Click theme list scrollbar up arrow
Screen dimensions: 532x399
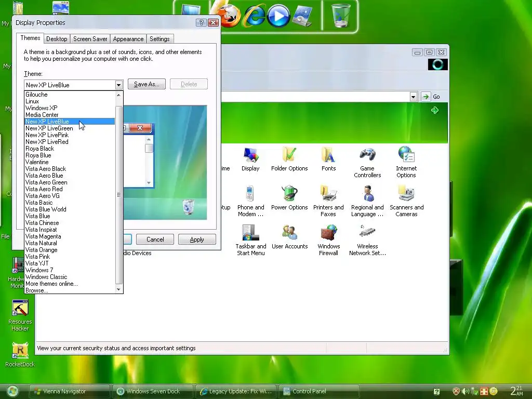pos(119,95)
